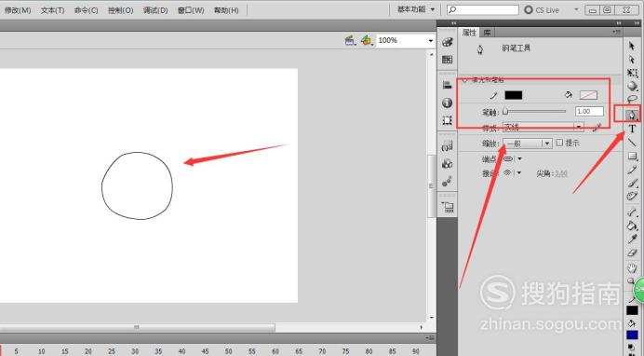
Task: Open the 帮助(H) menu
Action: (x=226, y=10)
